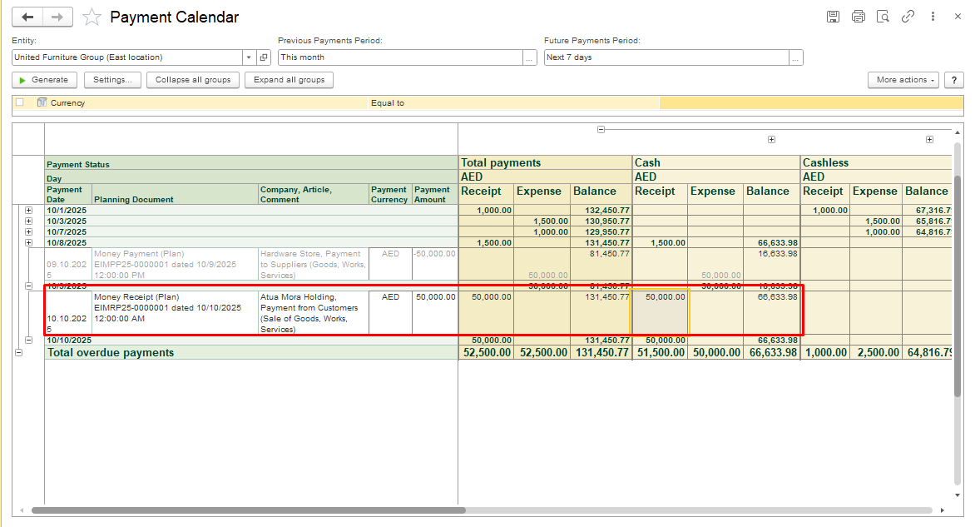The height and width of the screenshot is (527, 980).
Task: Expand the Cashless column group
Action: [929, 140]
